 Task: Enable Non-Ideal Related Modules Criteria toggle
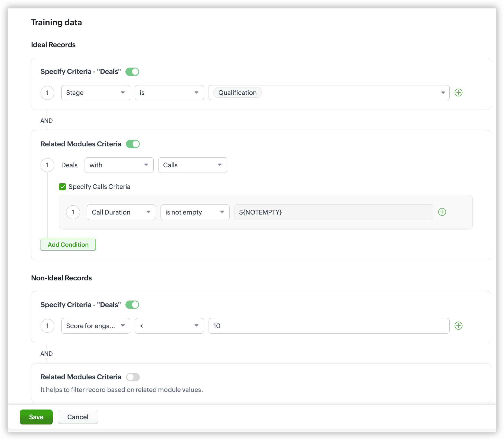[133, 377]
